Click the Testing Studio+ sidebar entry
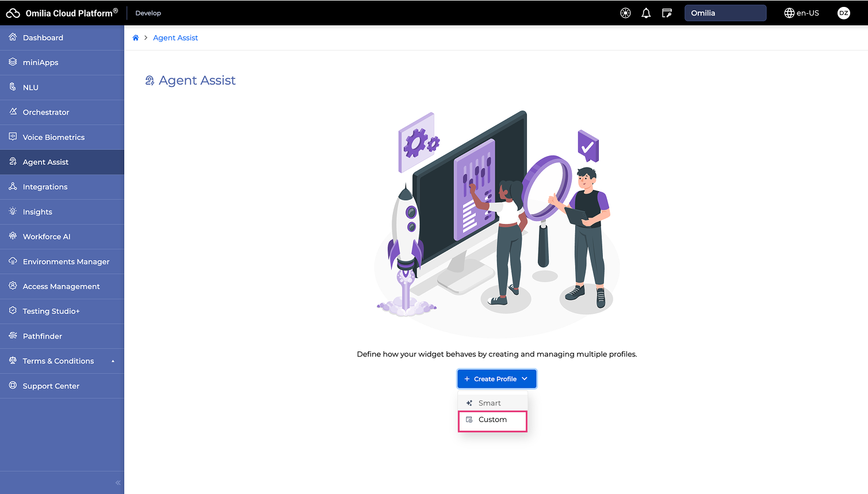Image resolution: width=868 pixels, height=494 pixels. pos(51,311)
